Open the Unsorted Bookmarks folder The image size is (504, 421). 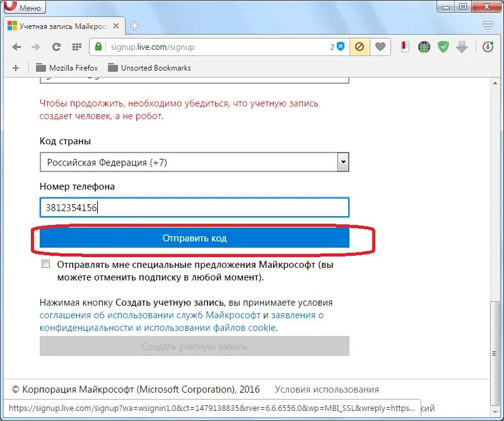pyautogui.click(x=149, y=68)
